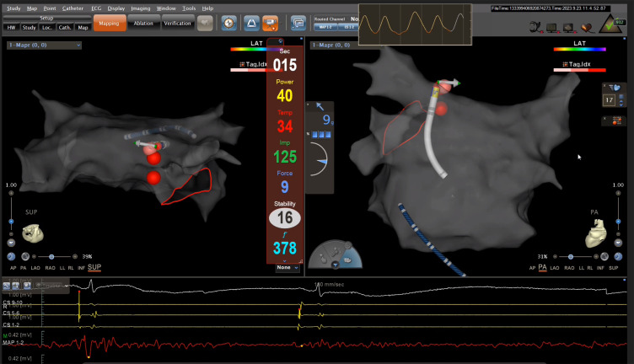The height and width of the screenshot is (364, 634).
Task: Open the Imaging menu
Action: coord(141,8)
